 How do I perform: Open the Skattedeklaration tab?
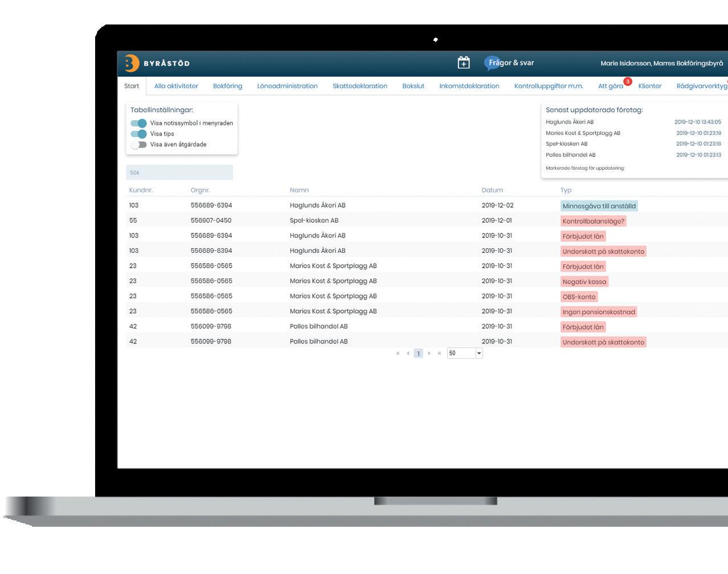[x=360, y=86]
